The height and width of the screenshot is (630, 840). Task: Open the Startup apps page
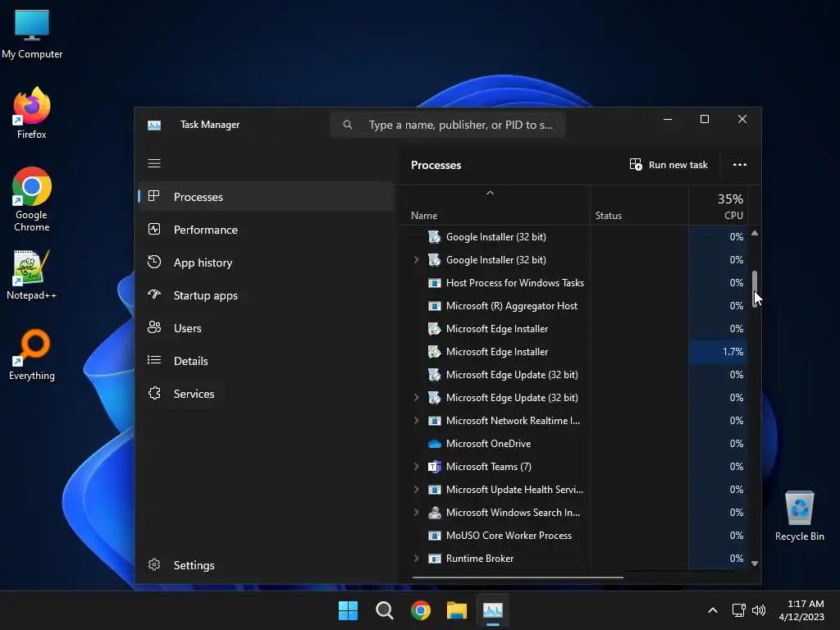[x=267, y=295]
